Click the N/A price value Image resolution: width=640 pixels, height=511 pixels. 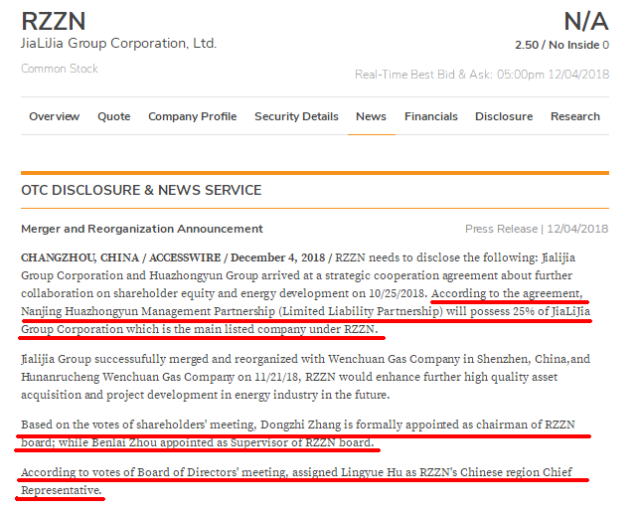pos(586,21)
